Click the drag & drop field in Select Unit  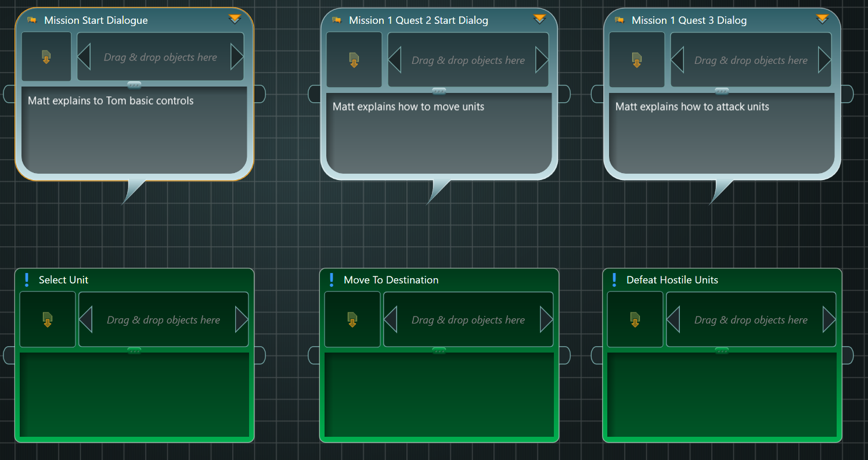pos(163,319)
